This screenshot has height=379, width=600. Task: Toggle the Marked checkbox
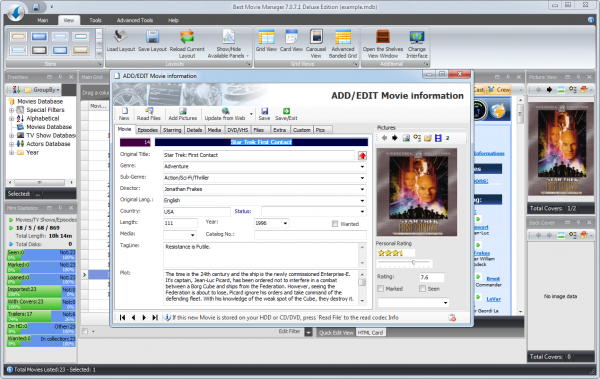pos(380,289)
